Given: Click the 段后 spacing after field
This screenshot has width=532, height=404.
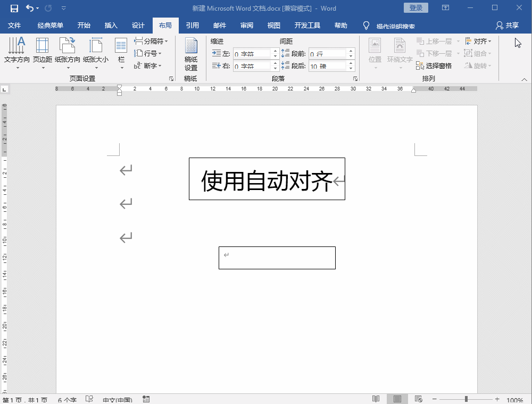Looking at the screenshot, I should coord(328,66).
